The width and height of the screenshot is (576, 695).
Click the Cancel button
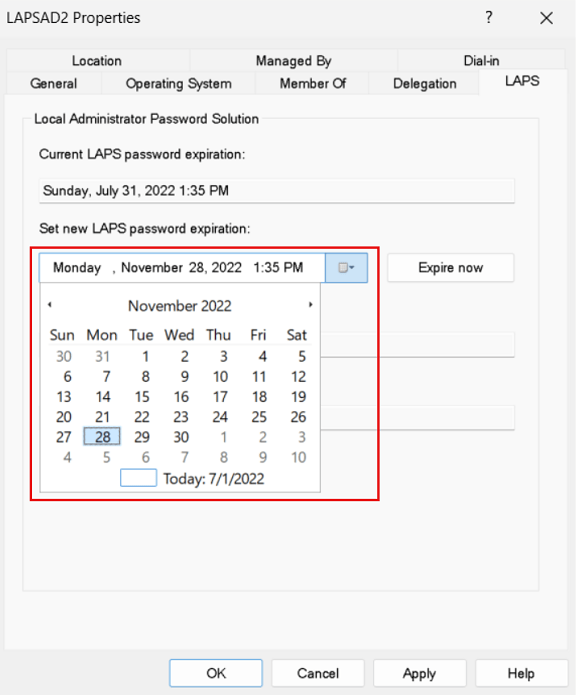(318, 673)
